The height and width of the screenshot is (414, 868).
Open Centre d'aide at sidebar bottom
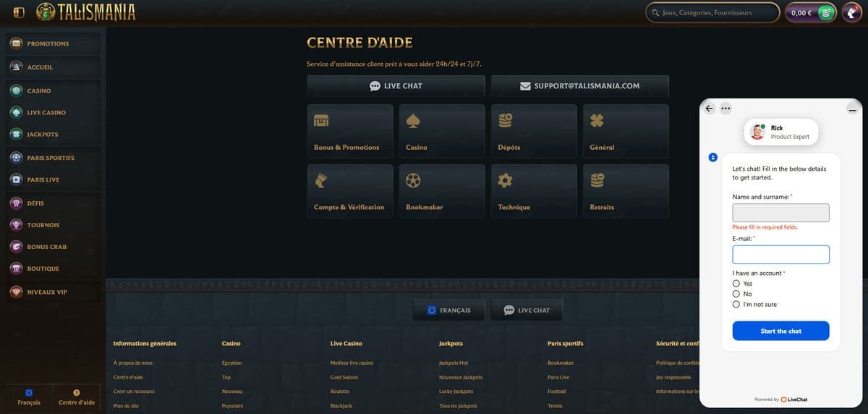77,398
